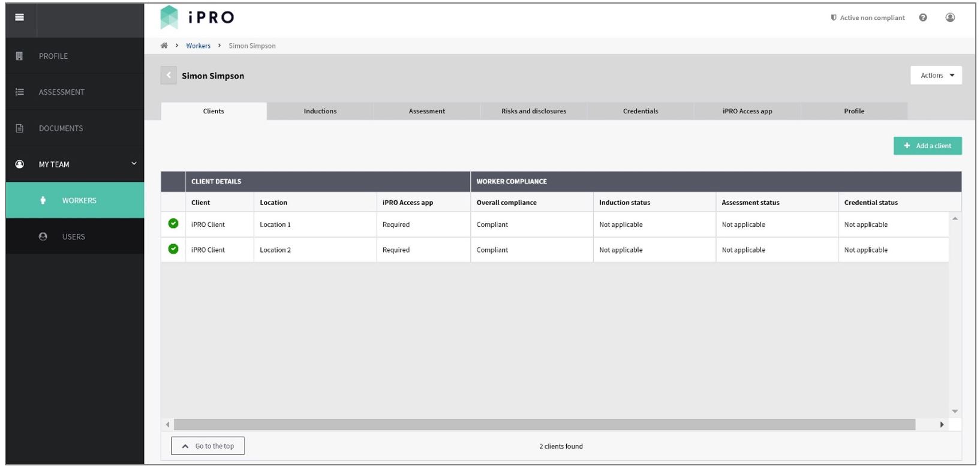Click the Documents file icon in sidebar

coord(19,128)
